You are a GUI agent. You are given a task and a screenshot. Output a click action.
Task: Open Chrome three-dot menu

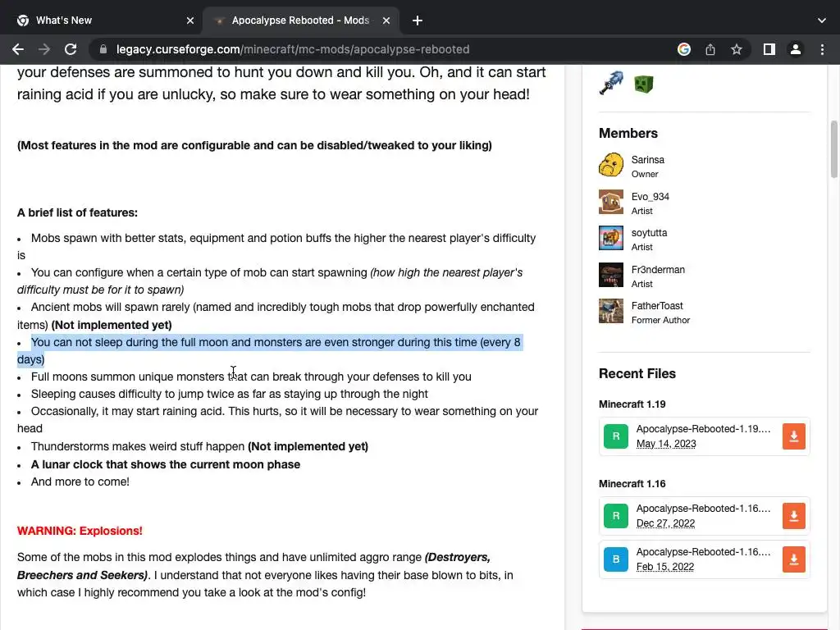[822, 49]
